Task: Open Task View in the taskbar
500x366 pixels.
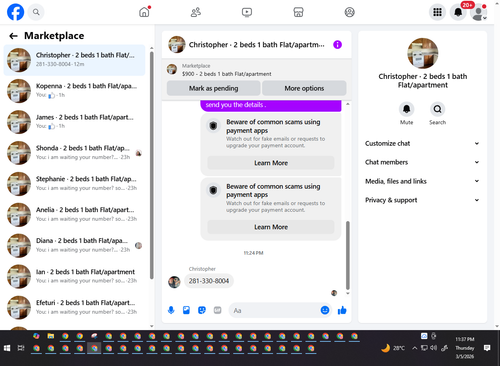Action: click(x=21, y=348)
